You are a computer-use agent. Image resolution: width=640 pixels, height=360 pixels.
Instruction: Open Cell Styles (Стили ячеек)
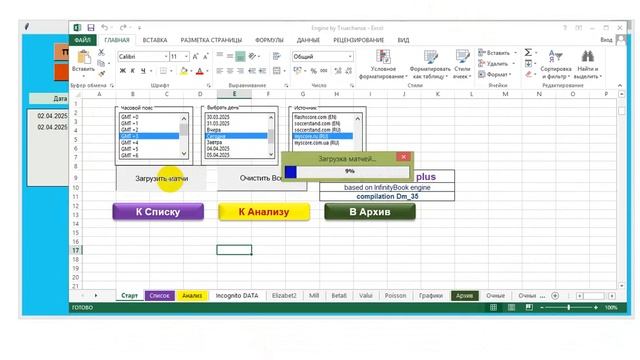[462, 64]
